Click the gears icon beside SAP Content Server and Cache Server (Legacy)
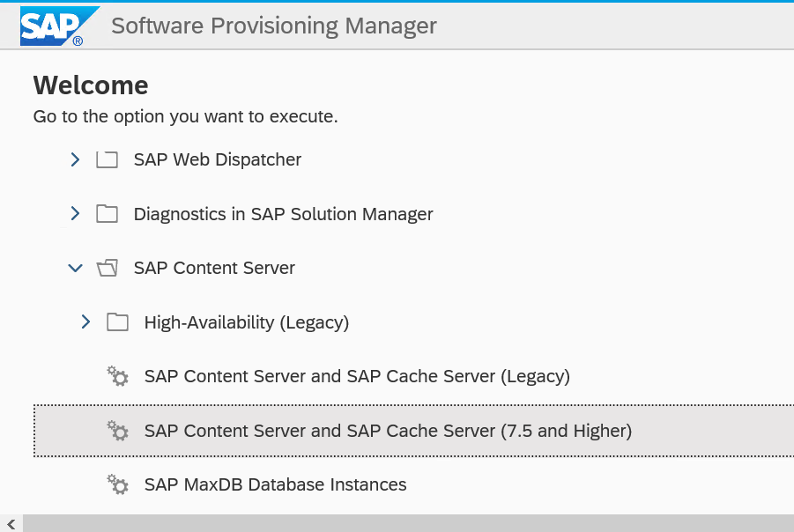The image size is (794, 532). tap(117, 376)
